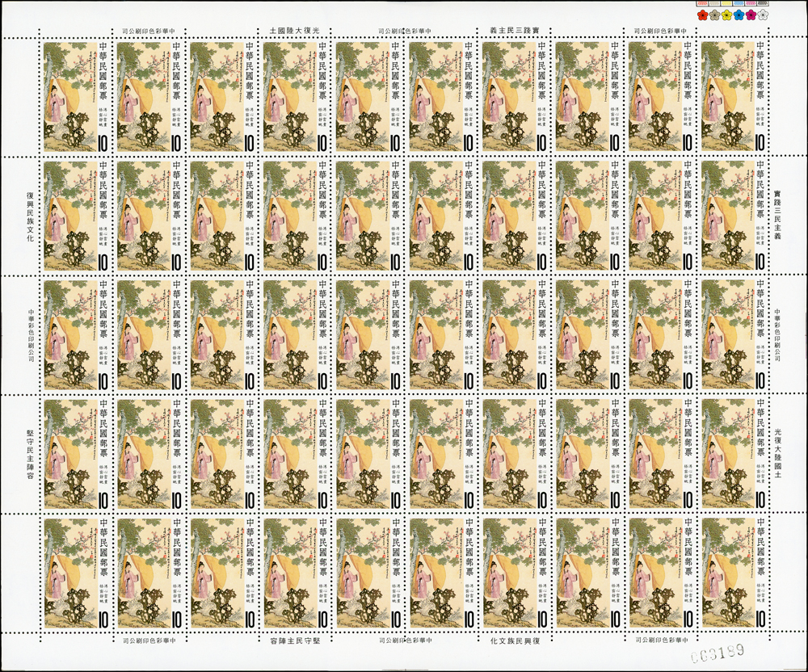The width and height of the screenshot is (808, 672).
Task: Click the serial number 063189
Action: click(x=718, y=652)
